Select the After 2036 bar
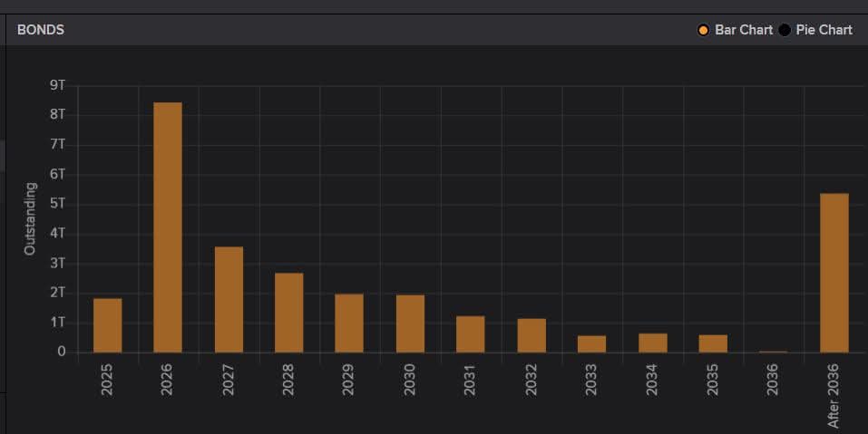868x434 pixels. point(834,273)
